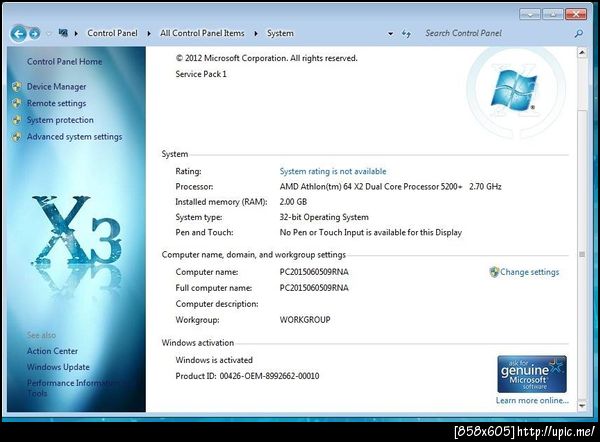Select the 32-bit Operating System text
This screenshot has height=442, width=600.
324,217
